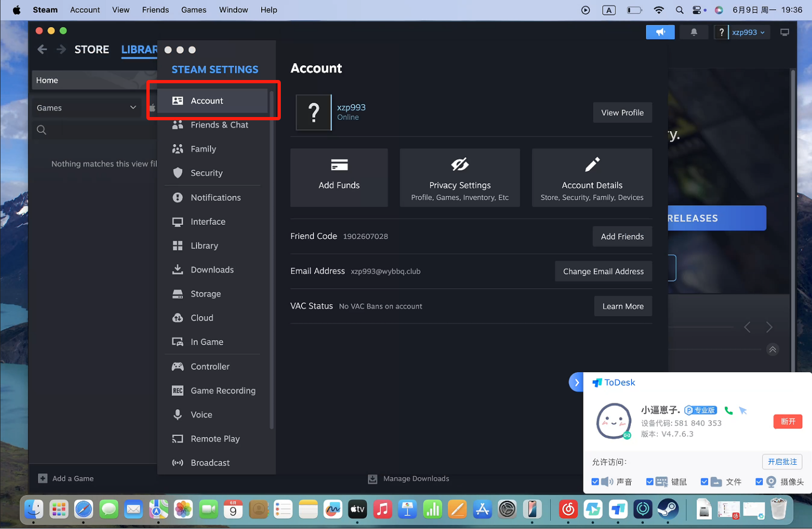Click View Profile button
Screen dimensions: 812x529
point(623,113)
